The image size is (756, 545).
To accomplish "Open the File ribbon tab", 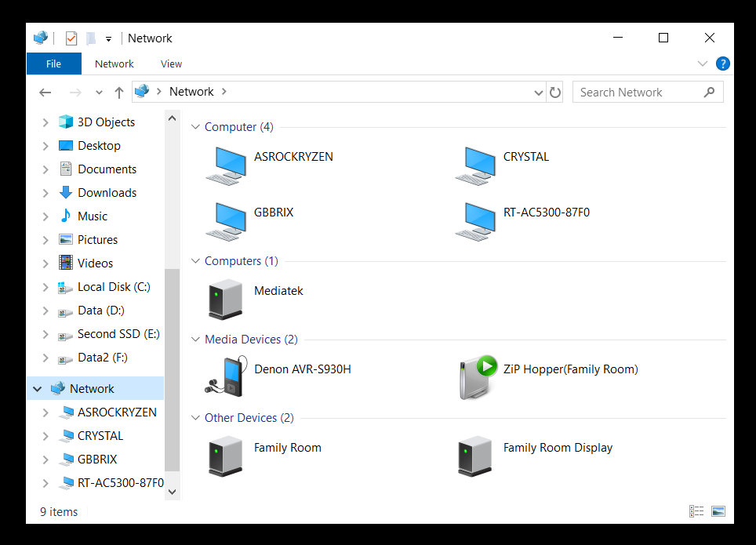I will [53, 64].
